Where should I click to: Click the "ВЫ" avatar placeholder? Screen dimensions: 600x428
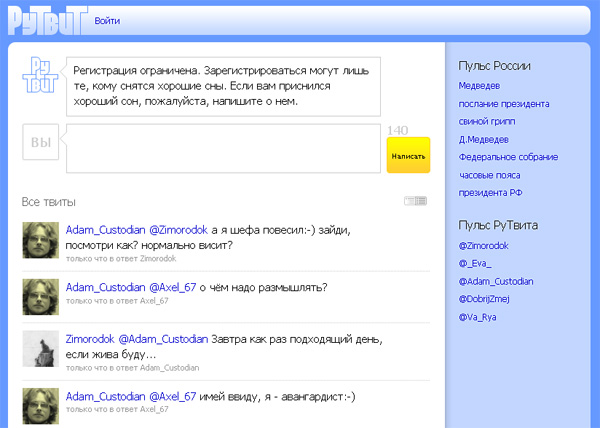coord(40,144)
